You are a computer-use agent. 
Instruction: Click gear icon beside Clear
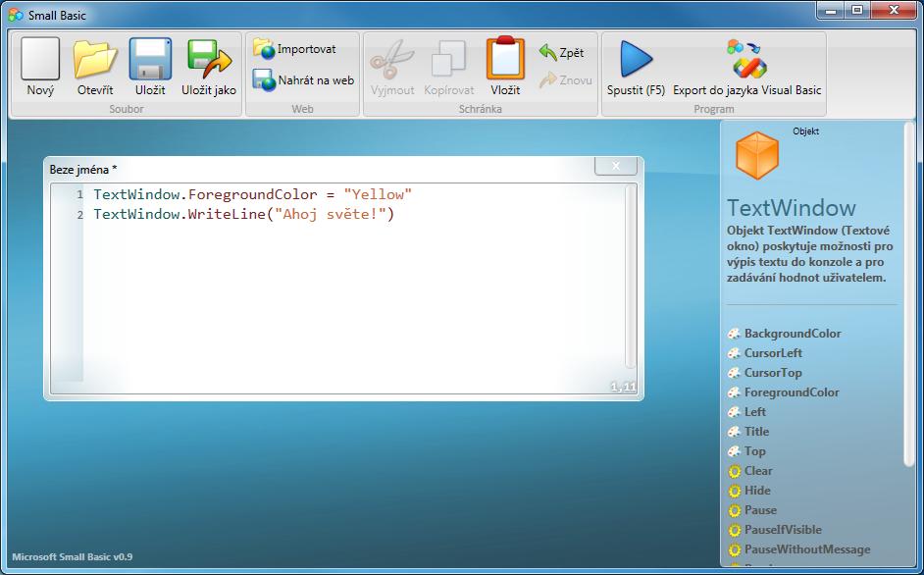734,471
